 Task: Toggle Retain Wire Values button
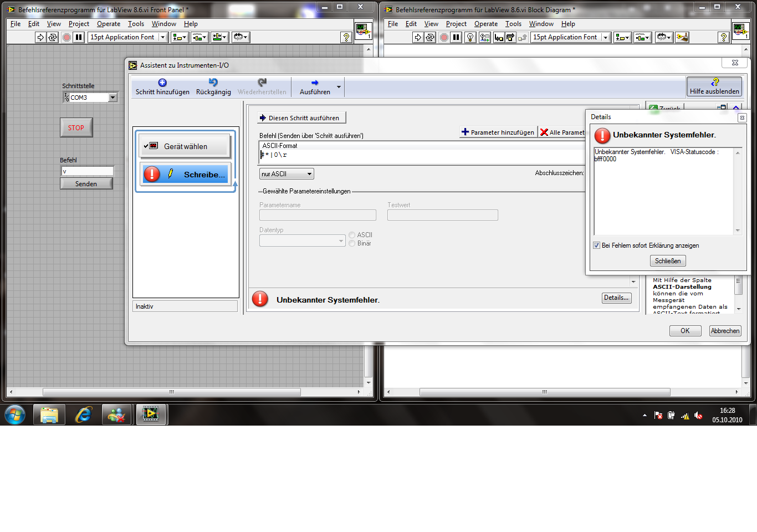[x=485, y=37]
